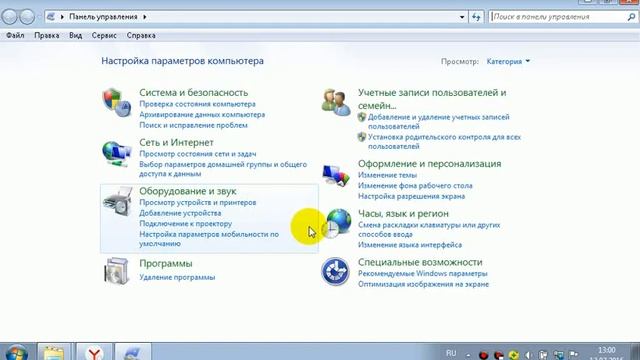Open the Network and Internet globe icon
Image resolution: width=640 pixels, height=360 pixels.
click(x=117, y=153)
